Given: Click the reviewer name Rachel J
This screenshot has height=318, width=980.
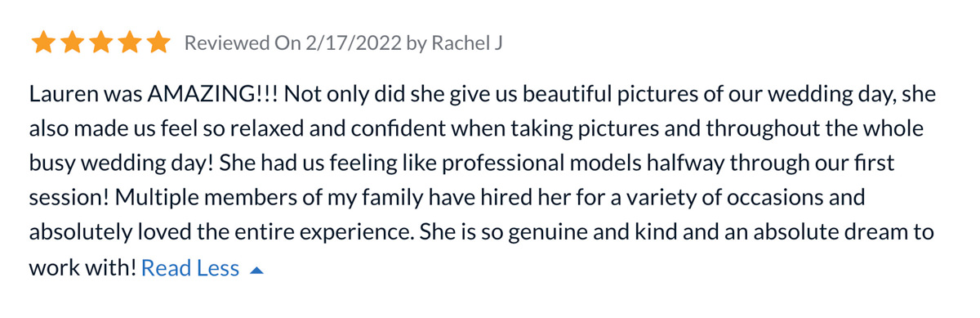Looking at the screenshot, I should tap(465, 43).
